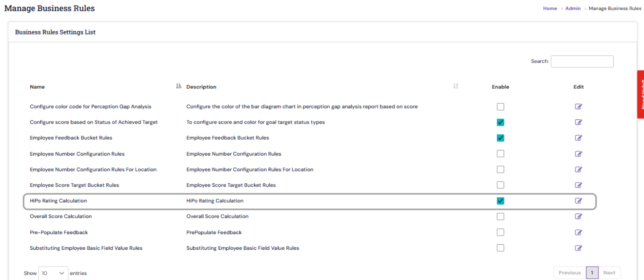Edit Employee Number Configuration Rules For Location
Viewport: 644px width, 280px height.
tap(578, 169)
